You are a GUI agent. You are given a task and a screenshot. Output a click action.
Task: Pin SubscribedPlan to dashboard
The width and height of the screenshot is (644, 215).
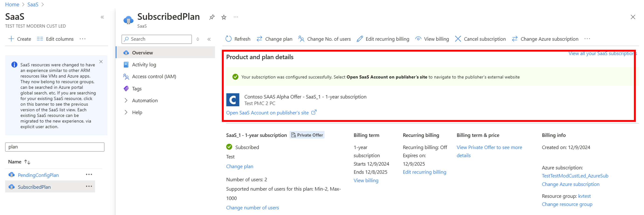[x=212, y=17]
